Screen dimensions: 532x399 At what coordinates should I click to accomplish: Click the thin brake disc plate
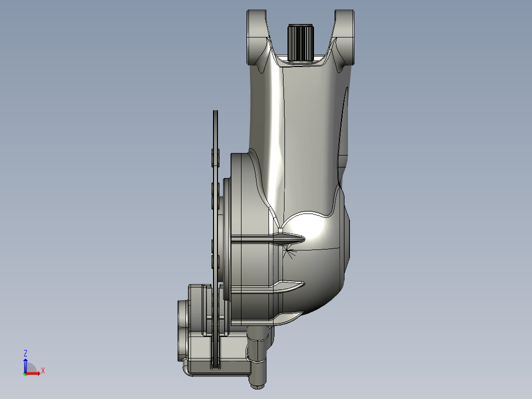click(x=215, y=239)
